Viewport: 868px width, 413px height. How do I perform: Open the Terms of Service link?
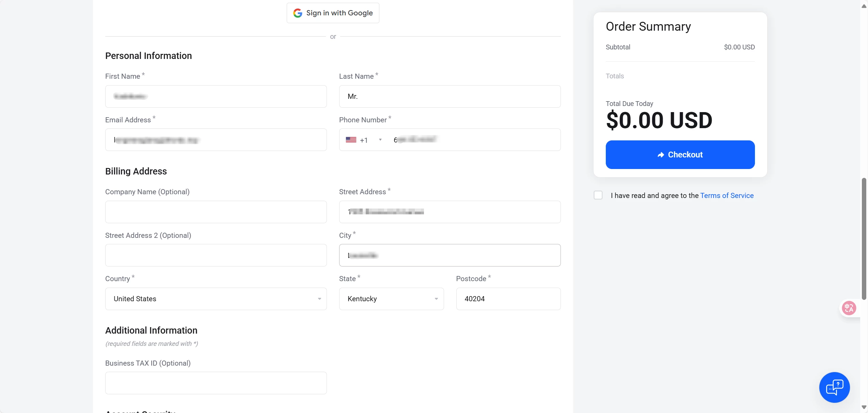click(727, 196)
